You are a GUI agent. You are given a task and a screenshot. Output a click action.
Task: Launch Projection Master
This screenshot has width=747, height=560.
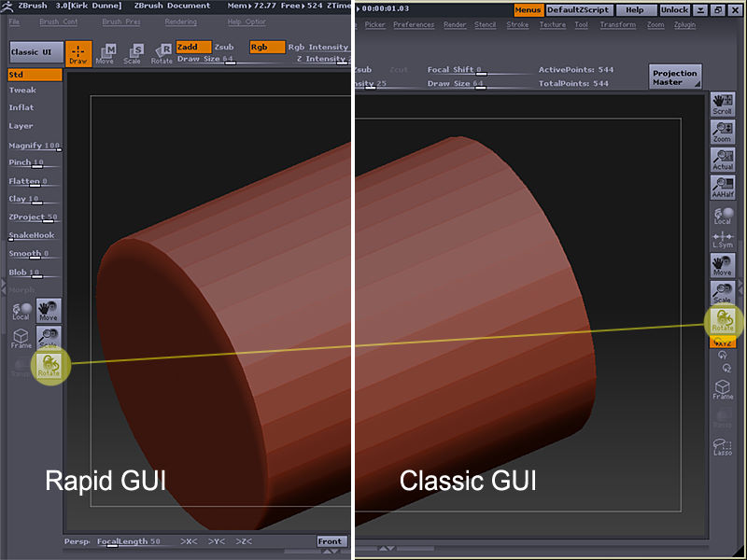pos(675,77)
